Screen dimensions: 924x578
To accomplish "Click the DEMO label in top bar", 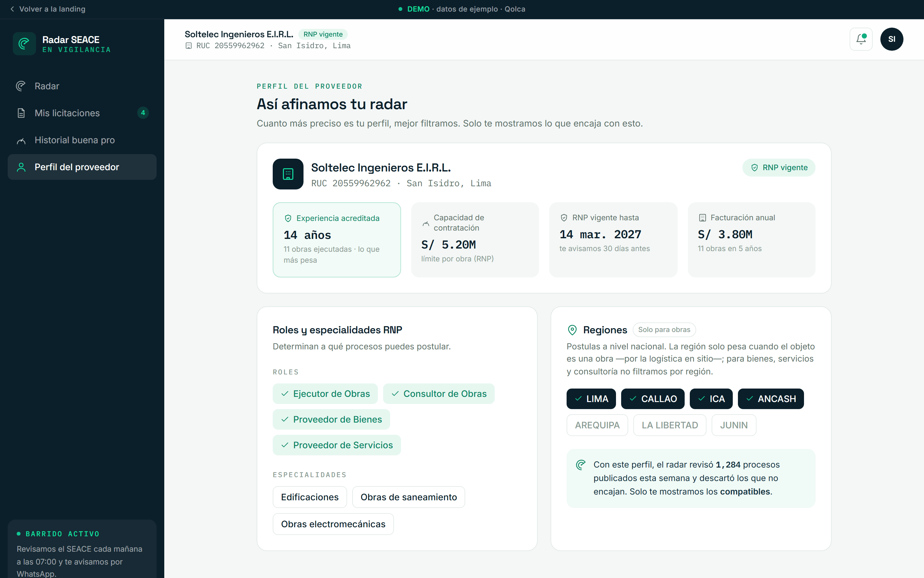I will [418, 9].
